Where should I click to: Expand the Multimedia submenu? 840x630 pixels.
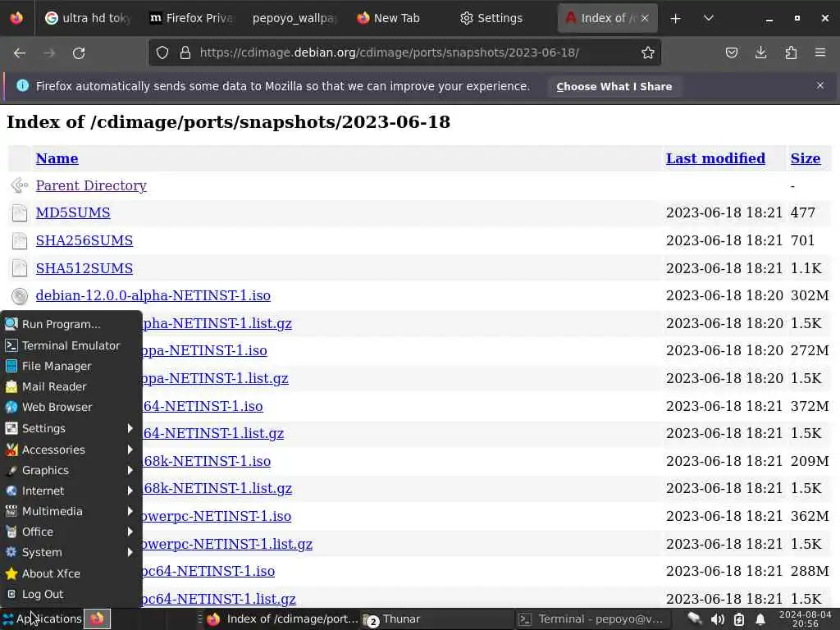(71, 511)
